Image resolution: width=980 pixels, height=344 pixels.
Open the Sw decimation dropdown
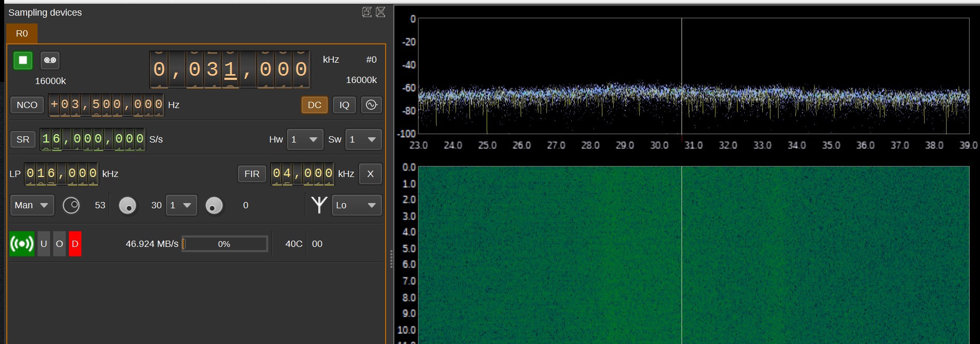364,139
